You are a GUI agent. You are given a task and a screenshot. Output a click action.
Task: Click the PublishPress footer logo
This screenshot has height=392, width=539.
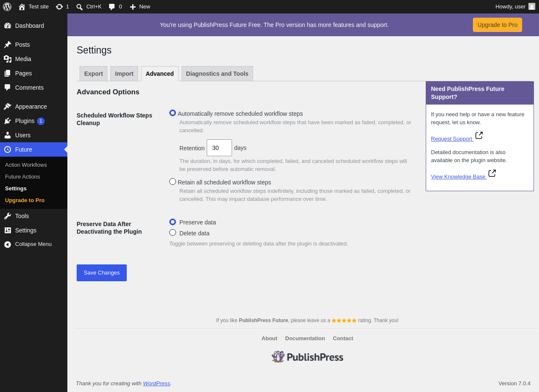pos(307,357)
